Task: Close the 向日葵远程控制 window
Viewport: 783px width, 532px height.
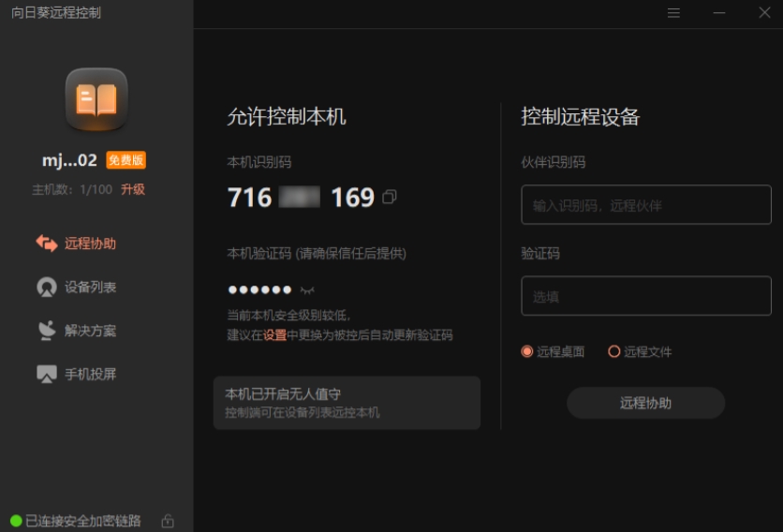Action: coord(764,13)
